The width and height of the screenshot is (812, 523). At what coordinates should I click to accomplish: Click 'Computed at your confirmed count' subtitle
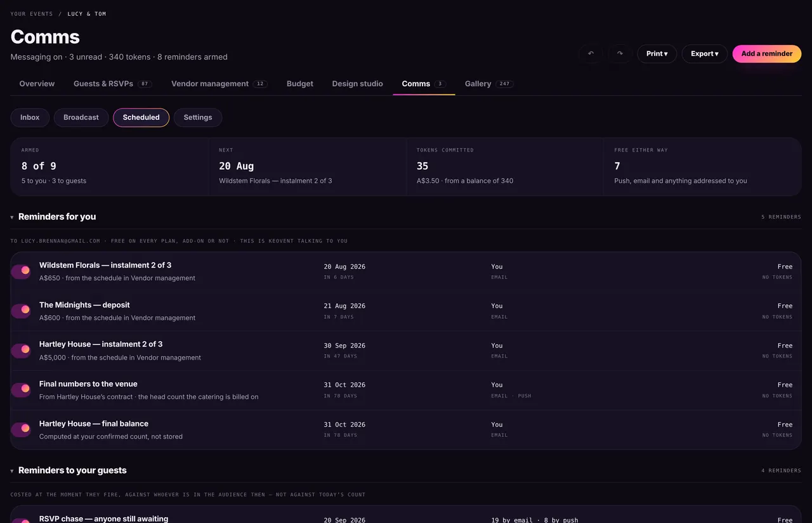point(111,437)
